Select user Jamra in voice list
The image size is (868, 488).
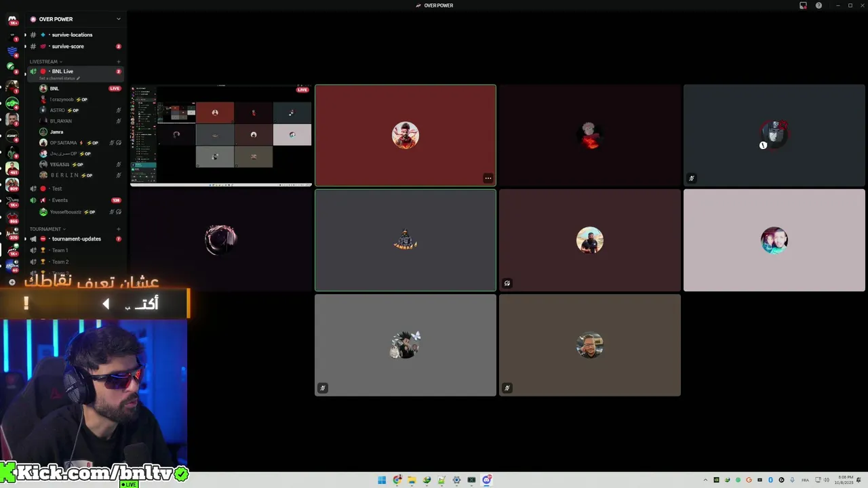point(56,132)
